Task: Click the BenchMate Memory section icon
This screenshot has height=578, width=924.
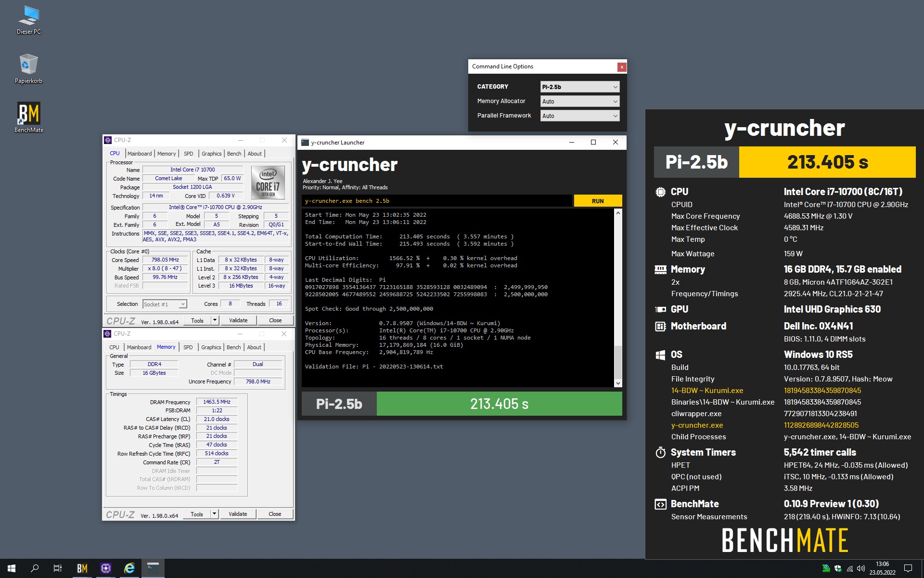Action: tap(660, 269)
